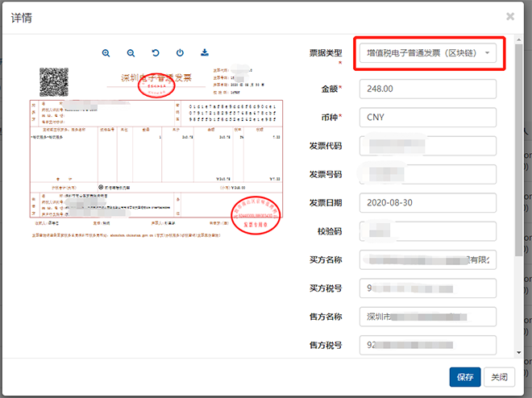Focus the 买方税号 input field
532x398 pixels.
click(x=428, y=288)
